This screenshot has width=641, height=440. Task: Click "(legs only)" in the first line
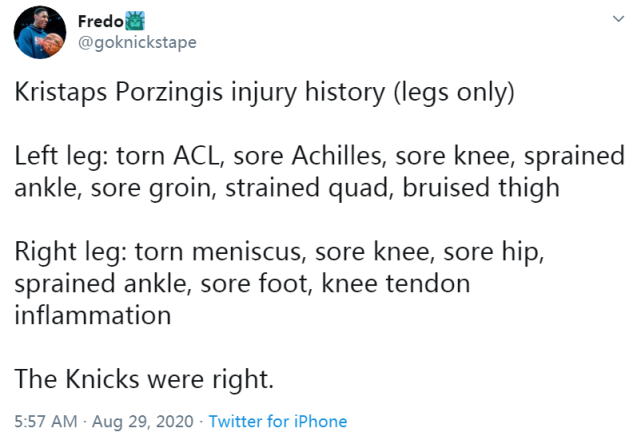click(x=454, y=93)
